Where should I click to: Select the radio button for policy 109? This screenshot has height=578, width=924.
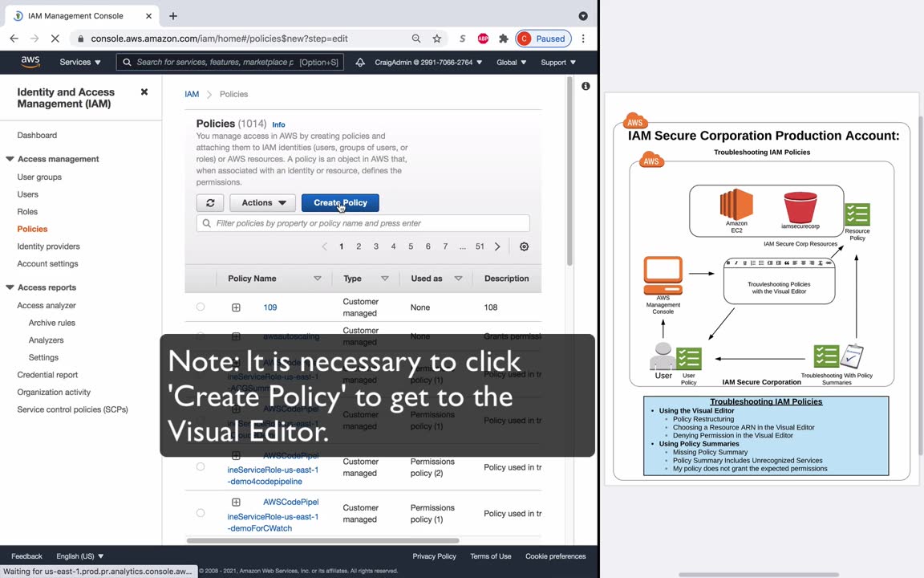click(x=201, y=307)
